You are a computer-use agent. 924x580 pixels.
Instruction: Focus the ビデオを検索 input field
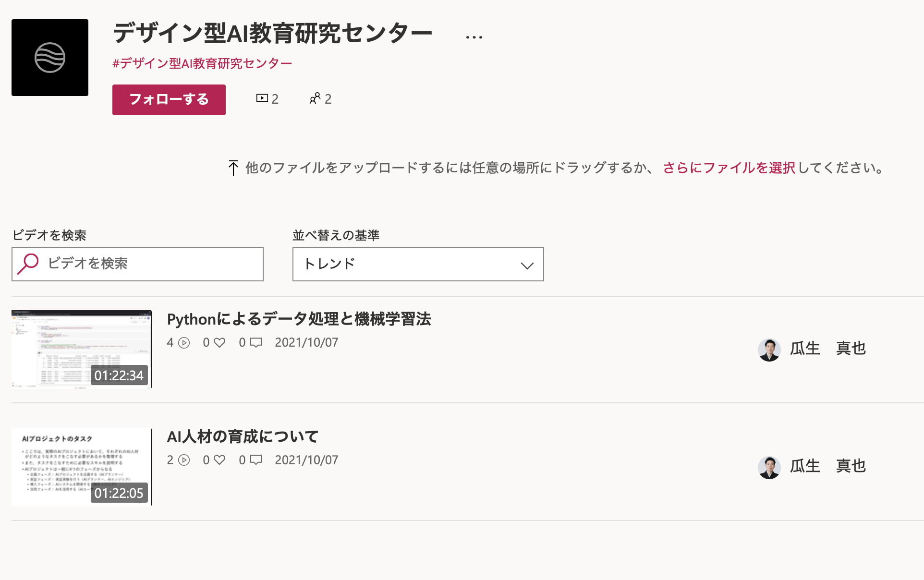(x=137, y=264)
